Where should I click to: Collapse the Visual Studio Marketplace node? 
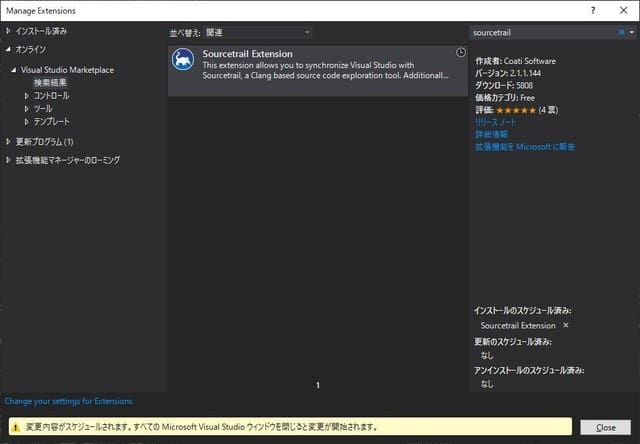pyautogui.click(x=14, y=70)
